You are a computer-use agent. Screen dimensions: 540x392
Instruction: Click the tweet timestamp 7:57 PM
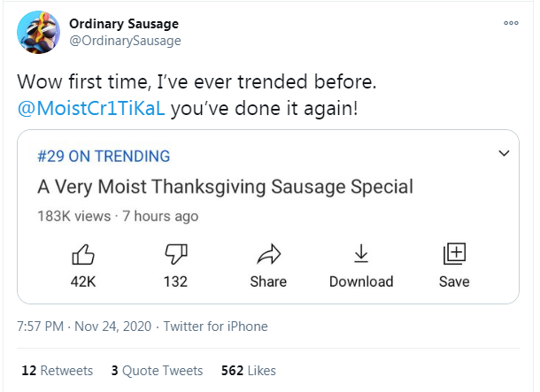(41, 327)
